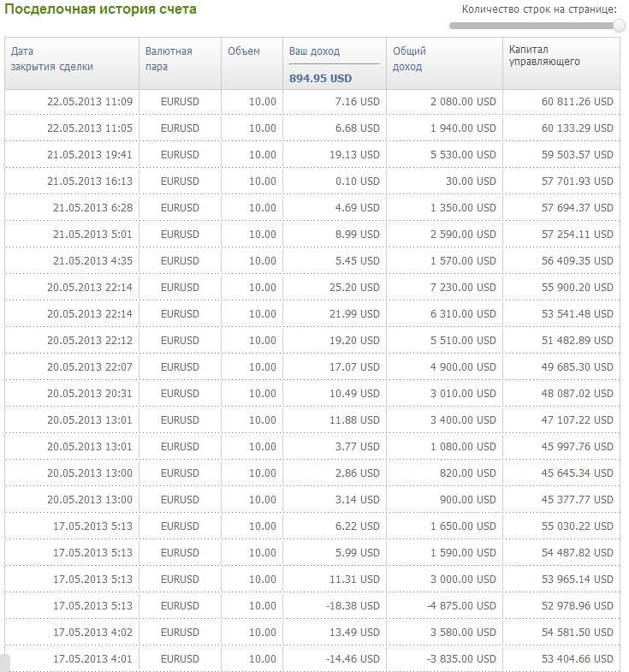629x672 pixels.
Task: Click the rows-per-page slider handle
Action: point(619,26)
